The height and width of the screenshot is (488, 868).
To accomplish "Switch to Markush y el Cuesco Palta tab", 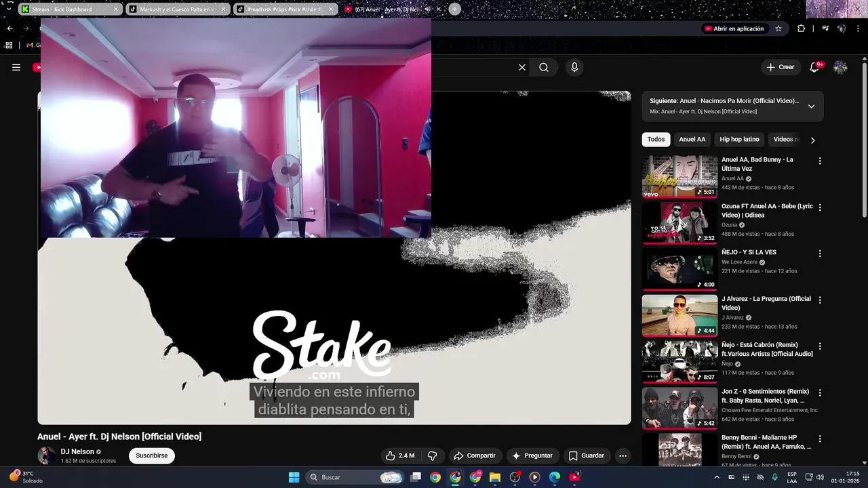I will point(178,9).
